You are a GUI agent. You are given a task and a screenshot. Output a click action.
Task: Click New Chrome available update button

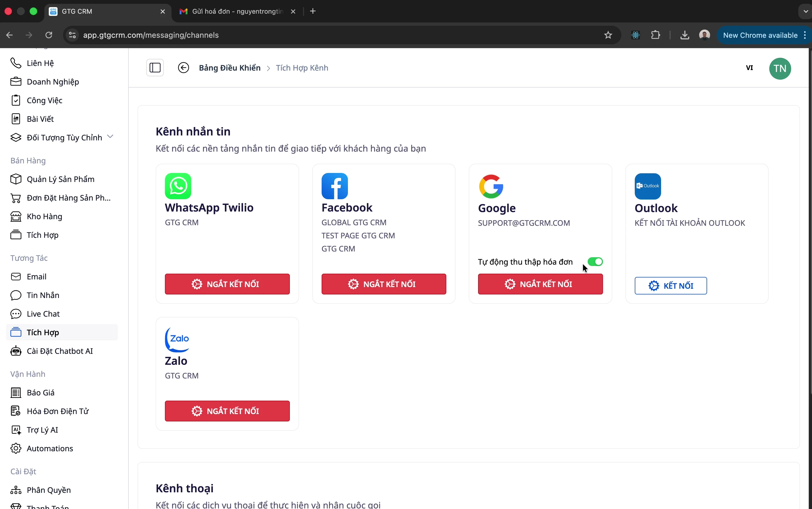click(x=760, y=35)
